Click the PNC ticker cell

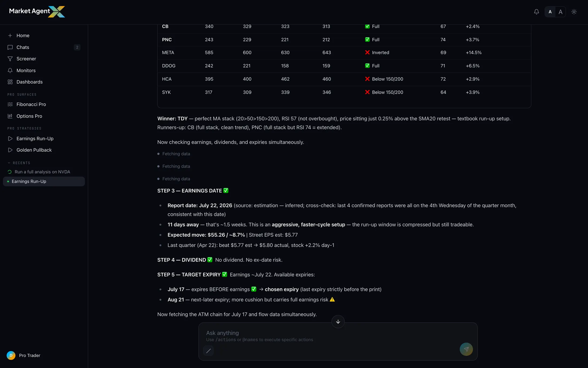167,40
